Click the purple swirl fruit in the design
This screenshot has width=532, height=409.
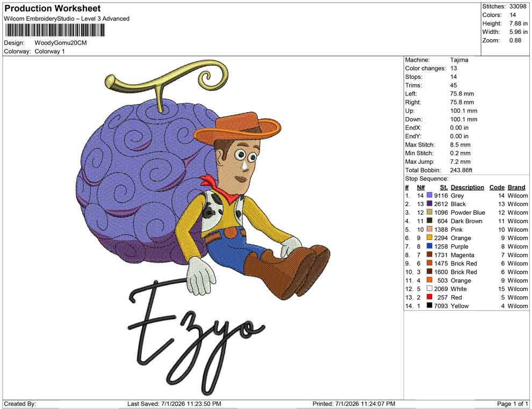point(146,183)
